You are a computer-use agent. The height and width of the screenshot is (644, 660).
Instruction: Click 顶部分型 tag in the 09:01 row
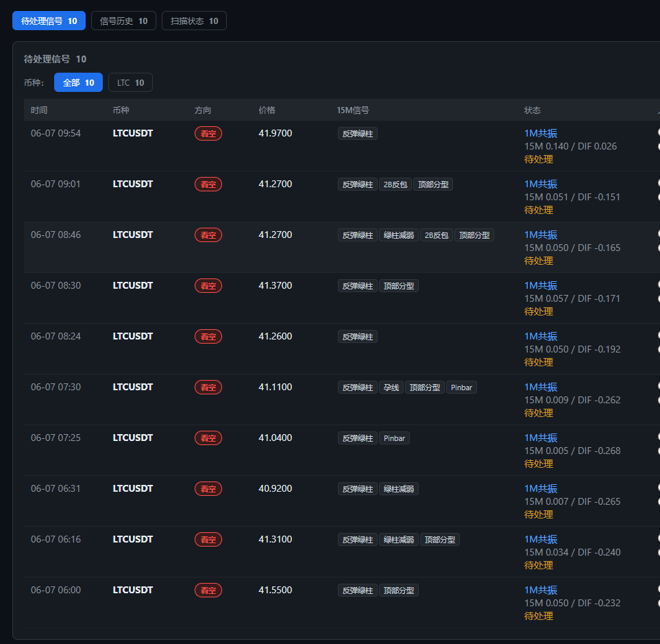(x=433, y=184)
